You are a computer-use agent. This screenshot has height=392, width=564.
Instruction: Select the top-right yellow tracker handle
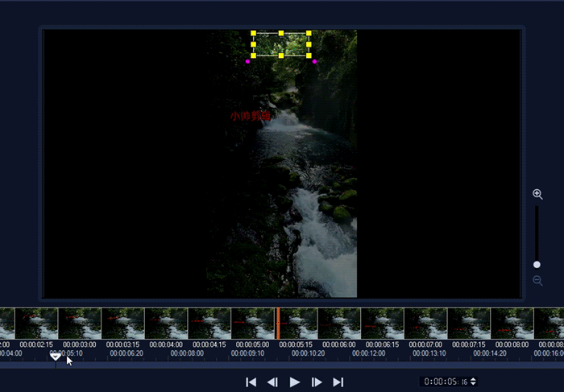pos(309,33)
